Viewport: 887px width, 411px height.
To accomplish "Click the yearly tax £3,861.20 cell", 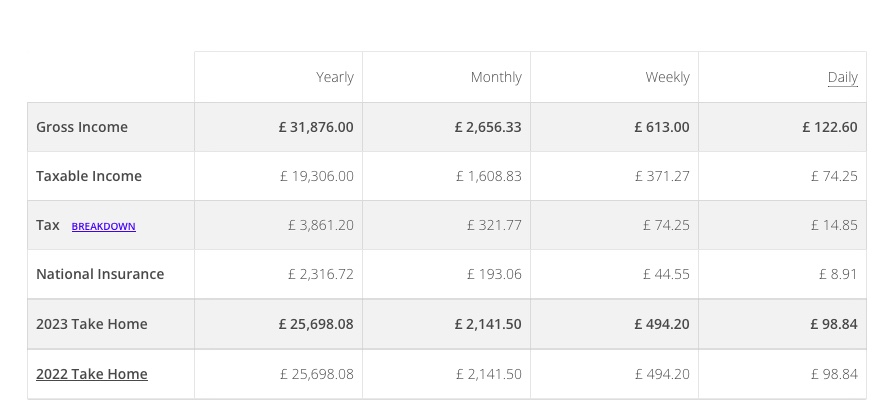I will (x=321, y=225).
